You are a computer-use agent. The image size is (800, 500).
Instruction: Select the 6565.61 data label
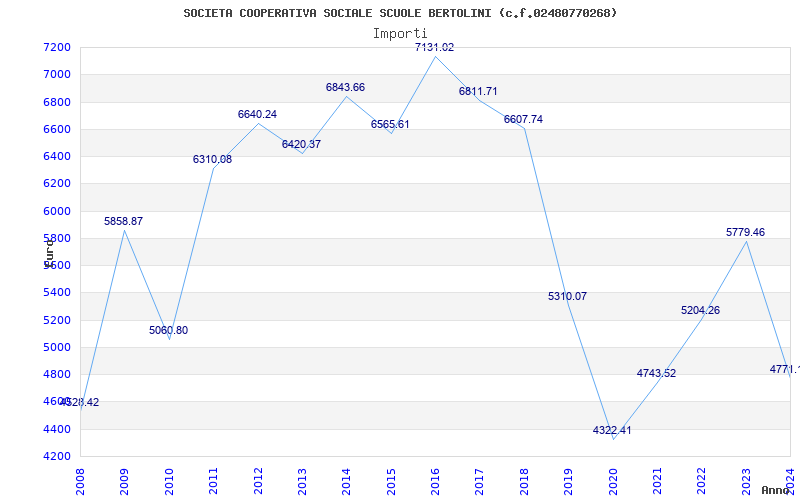[390, 124]
